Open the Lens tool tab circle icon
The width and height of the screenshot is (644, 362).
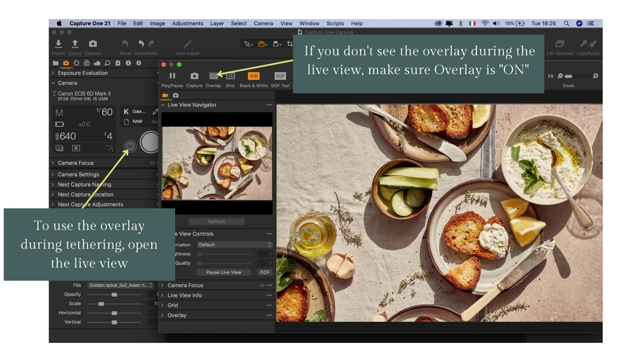coord(76,63)
